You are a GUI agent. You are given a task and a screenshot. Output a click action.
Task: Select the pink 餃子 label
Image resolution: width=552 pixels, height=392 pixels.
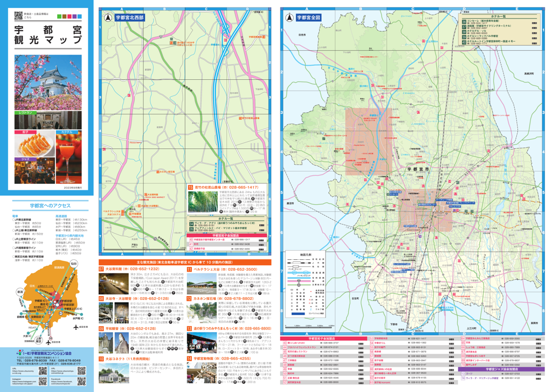25,132
